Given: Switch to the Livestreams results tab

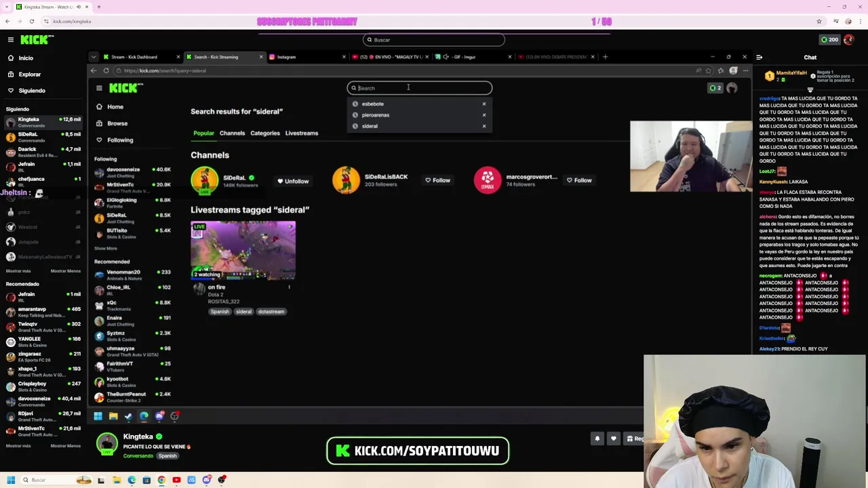Looking at the screenshot, I should 302,134.
